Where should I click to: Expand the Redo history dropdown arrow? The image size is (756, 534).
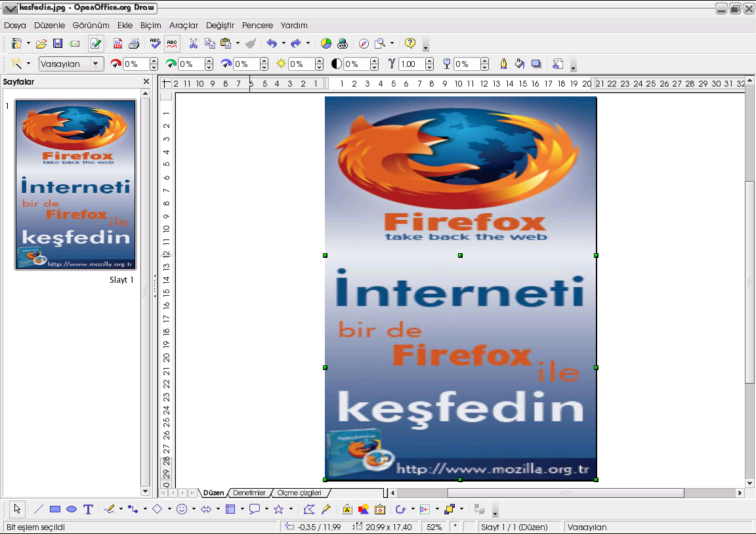click(308, 43)
